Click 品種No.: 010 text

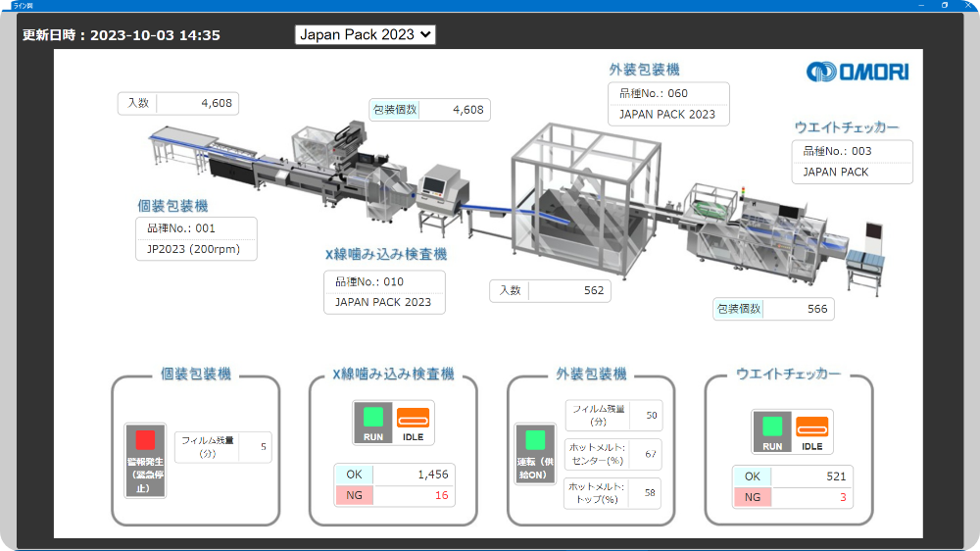pyautogui.click(x=369, y=281)
